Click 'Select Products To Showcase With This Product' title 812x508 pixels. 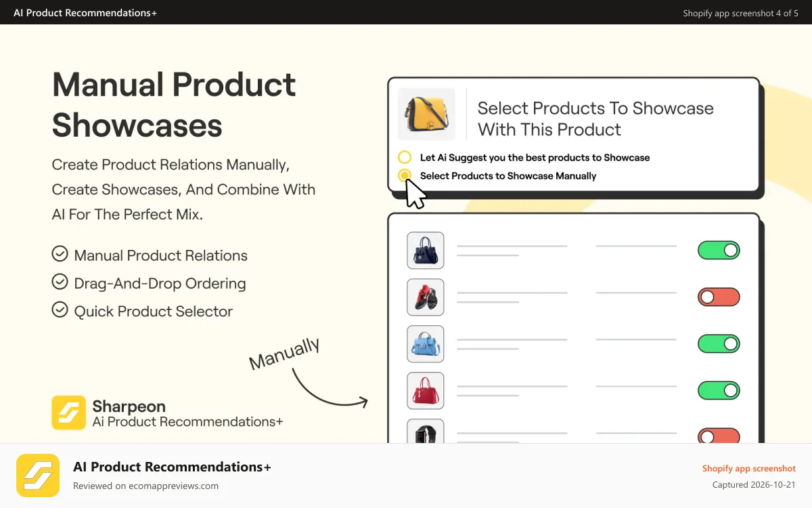tap(595, 119)
